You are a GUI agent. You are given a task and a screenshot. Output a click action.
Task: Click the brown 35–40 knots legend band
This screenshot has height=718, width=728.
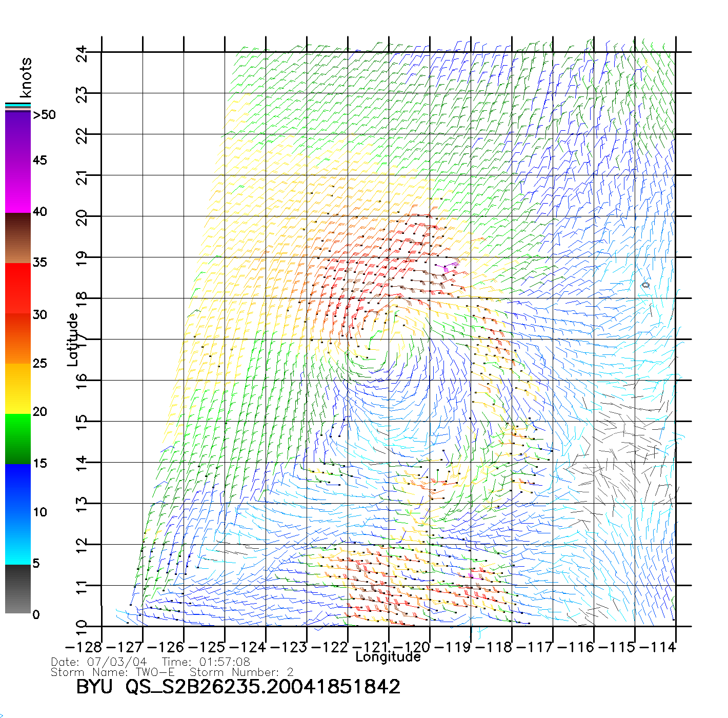(17, 238)
